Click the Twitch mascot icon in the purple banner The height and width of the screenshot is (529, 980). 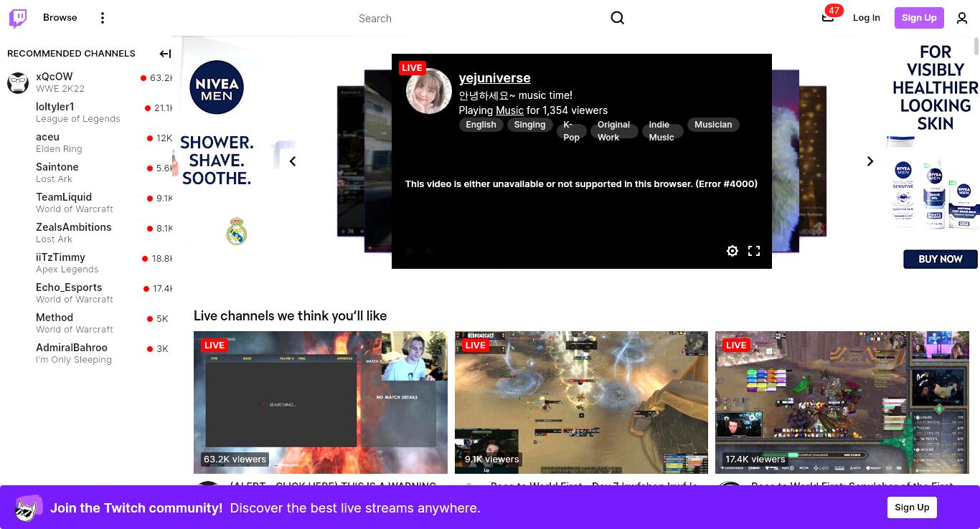click(29, 508)
